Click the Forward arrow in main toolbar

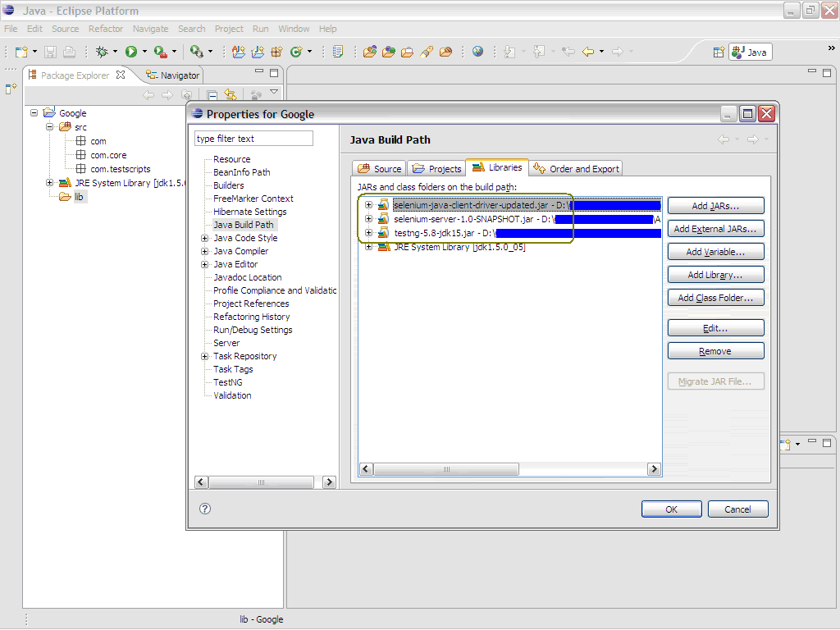pyautogui.click(x=618, y=52)
